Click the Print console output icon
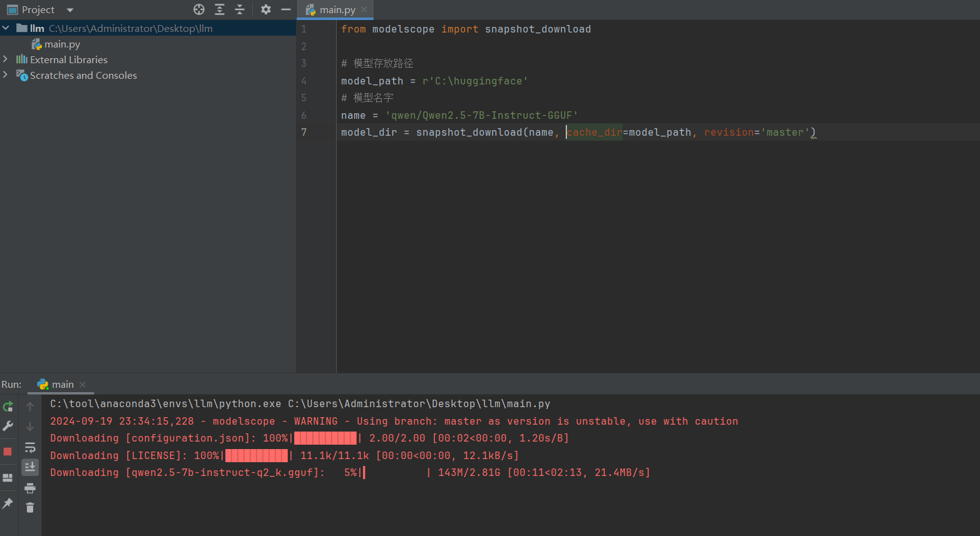Image resolution: width=980 pixels, height=536 pixels. coord(30,488)
